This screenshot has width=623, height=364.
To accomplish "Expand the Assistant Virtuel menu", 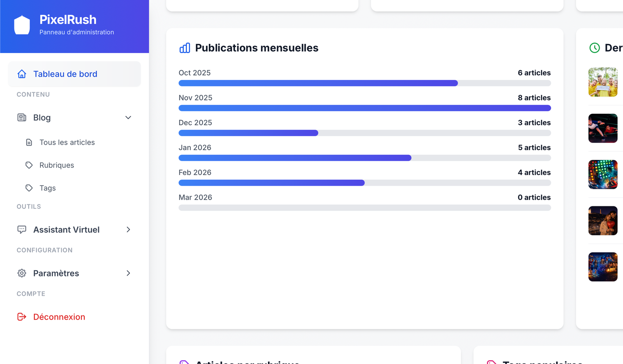I will [128, 230].
